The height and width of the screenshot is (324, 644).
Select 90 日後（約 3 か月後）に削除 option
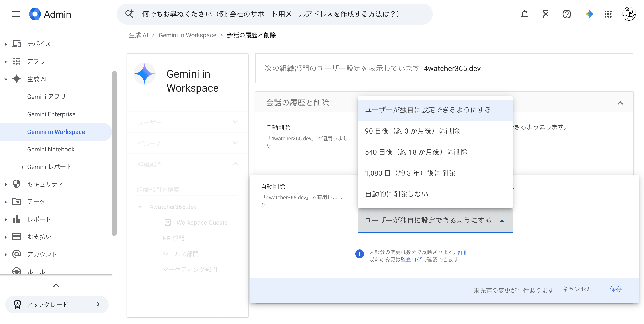tap(435, 131)
